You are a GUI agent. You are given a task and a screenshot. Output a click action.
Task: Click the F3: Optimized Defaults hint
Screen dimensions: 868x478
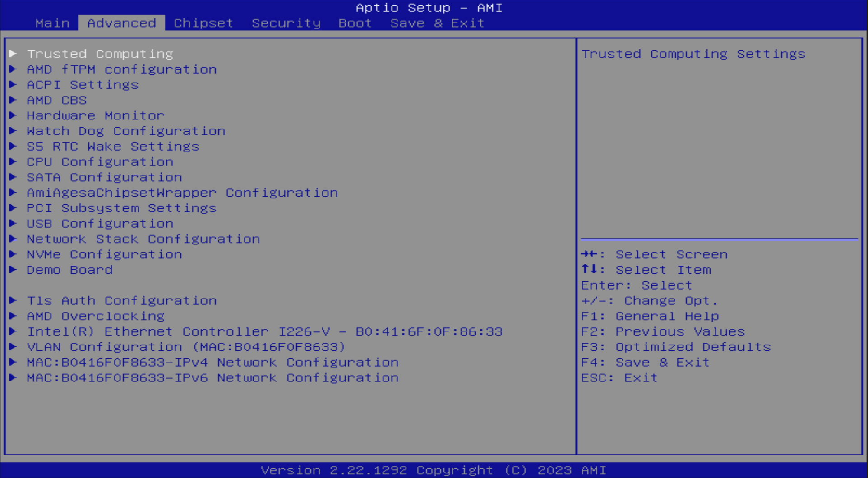(x=676, y=347)
